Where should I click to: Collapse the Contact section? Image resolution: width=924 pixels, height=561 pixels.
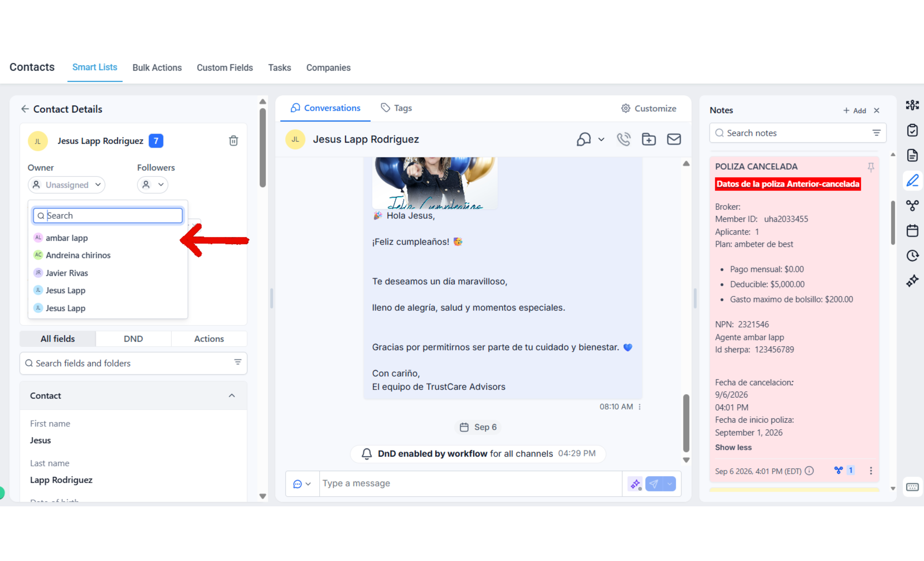[232, 396]
